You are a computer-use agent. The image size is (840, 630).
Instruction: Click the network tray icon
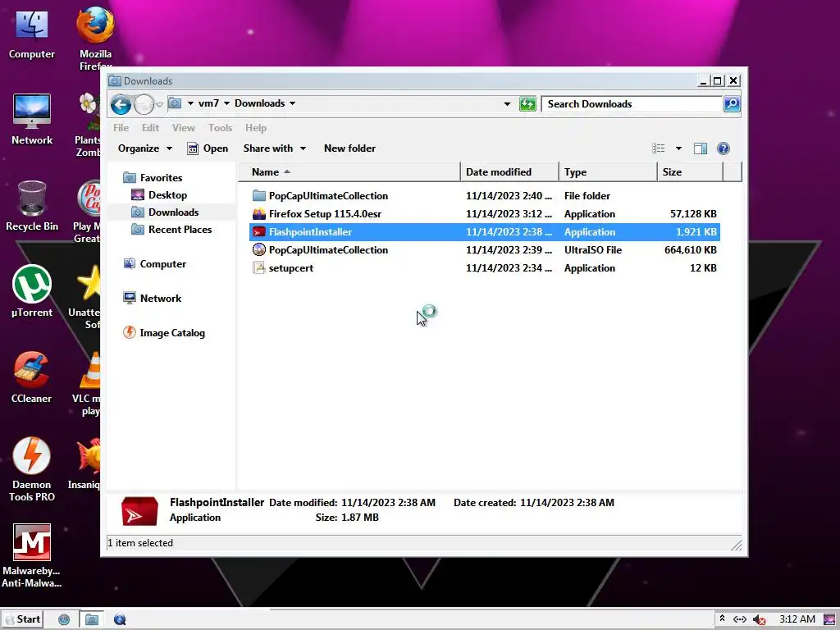click(x=740, y=619)
